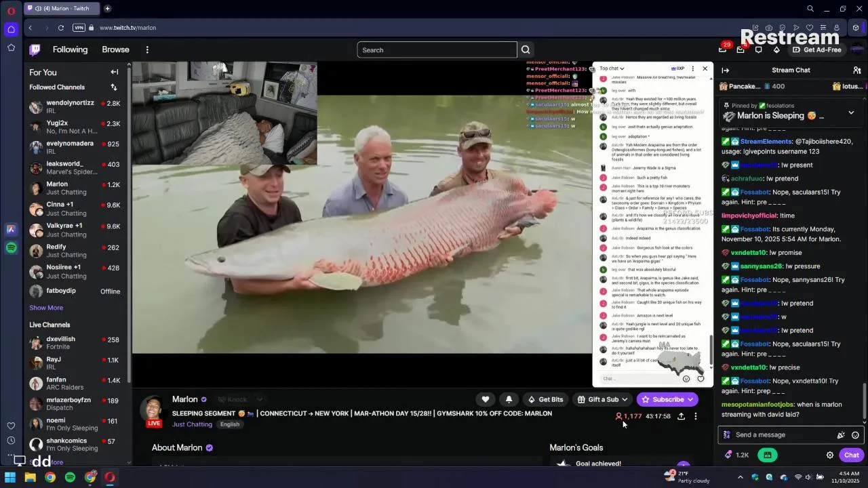Click the Stream Chat scrollbar
This screenshot has width=868, height=488.
864,402
